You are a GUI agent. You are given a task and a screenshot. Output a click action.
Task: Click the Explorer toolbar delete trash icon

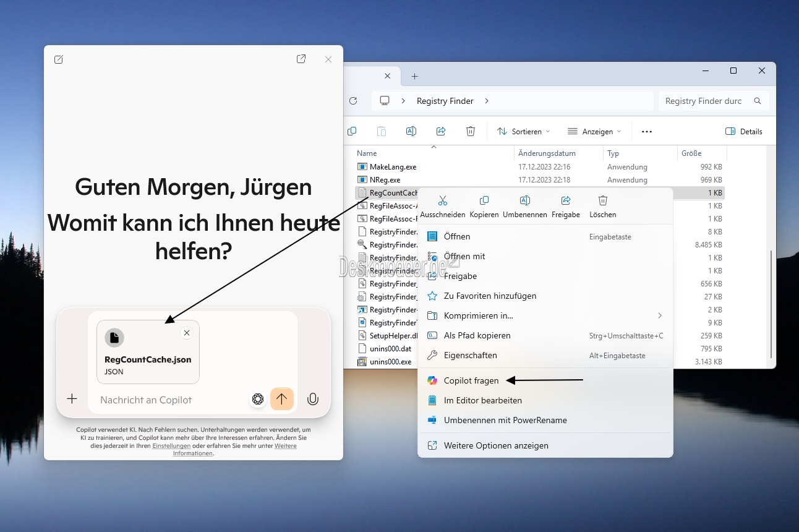pos(471,131)
